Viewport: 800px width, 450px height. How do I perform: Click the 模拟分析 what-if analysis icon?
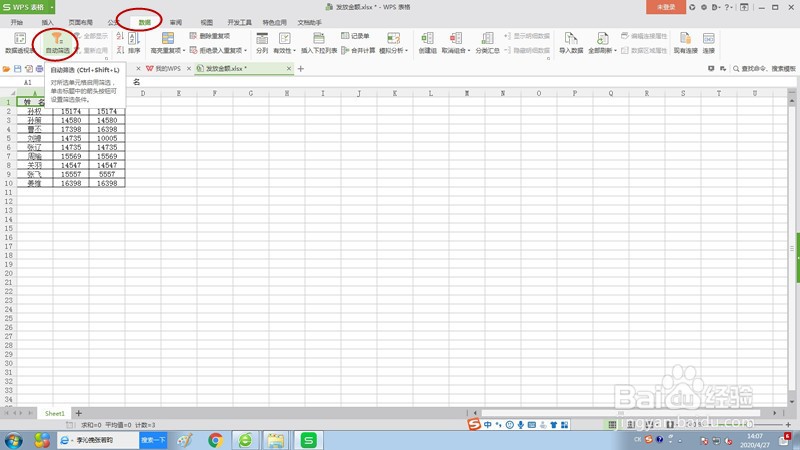click(393, 38)
